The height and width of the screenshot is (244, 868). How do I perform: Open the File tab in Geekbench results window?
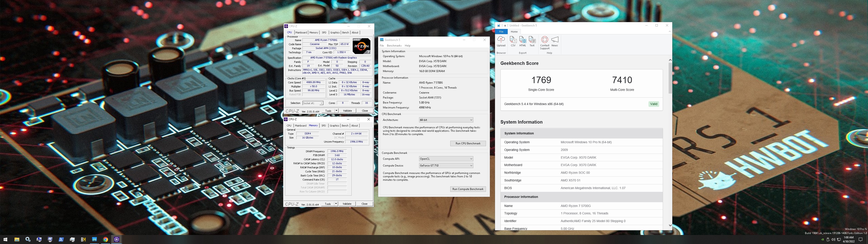coord(501,32)
